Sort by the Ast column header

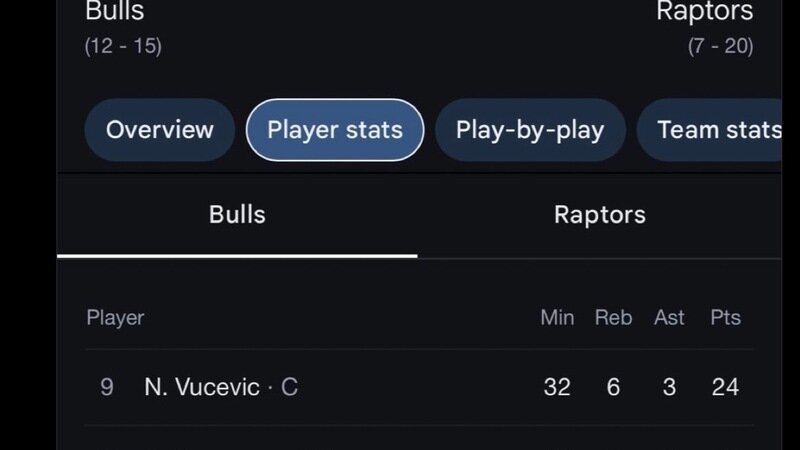click(669, 318)
